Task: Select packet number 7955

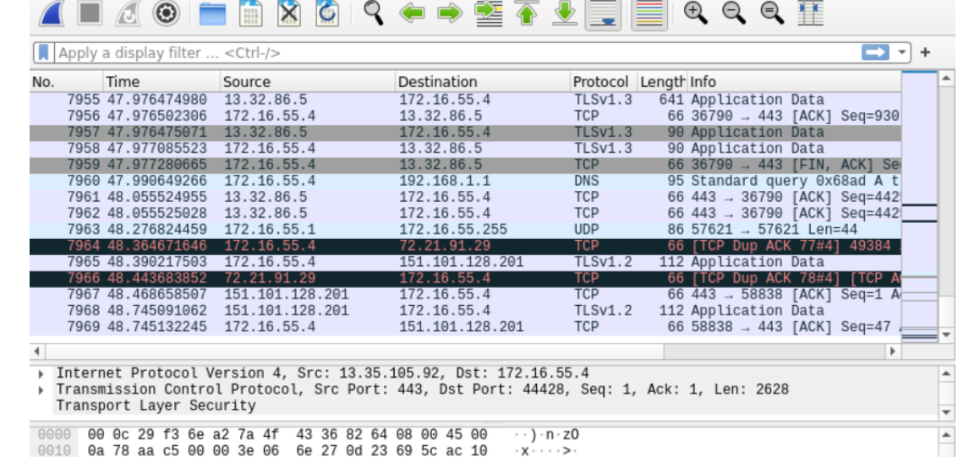Action: pos(466,100)
